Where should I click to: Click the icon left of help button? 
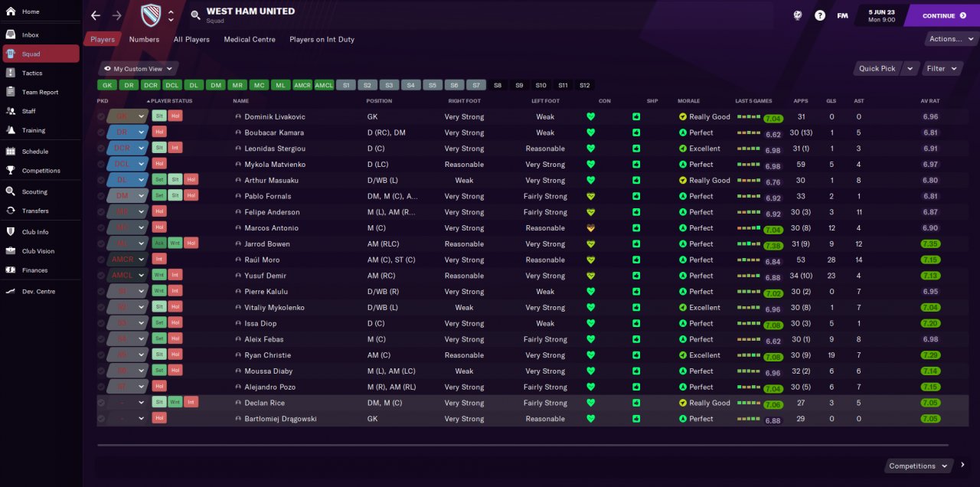tap(798, 15)
